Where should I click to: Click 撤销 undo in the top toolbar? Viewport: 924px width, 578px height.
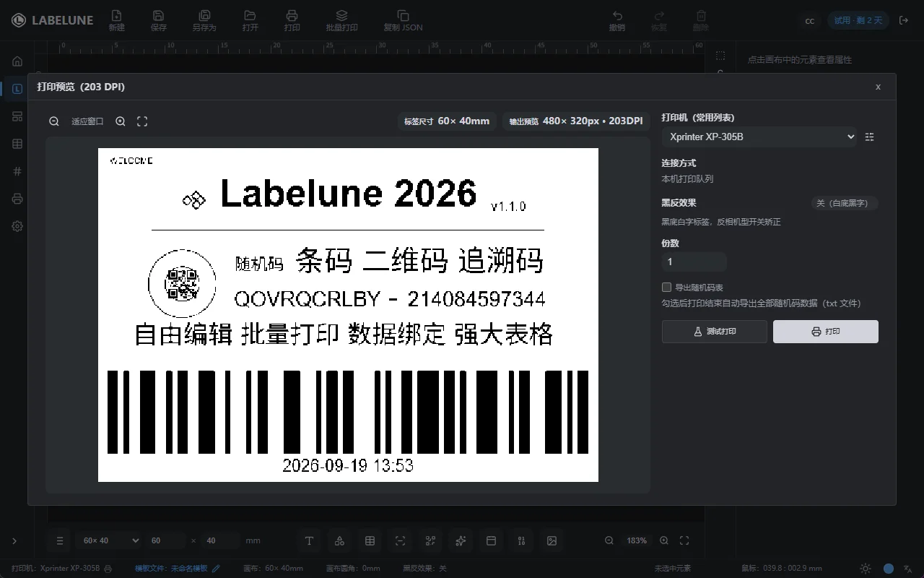point(617,20)
